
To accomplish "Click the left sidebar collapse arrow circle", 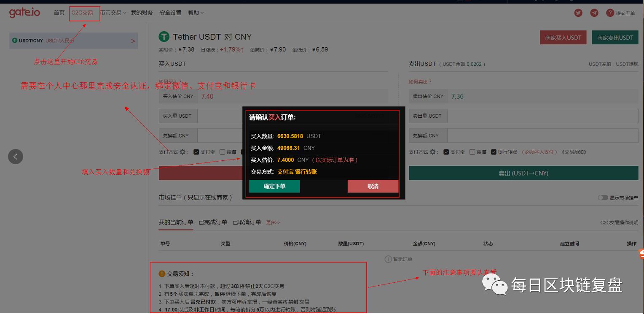I will click(16, 156).
